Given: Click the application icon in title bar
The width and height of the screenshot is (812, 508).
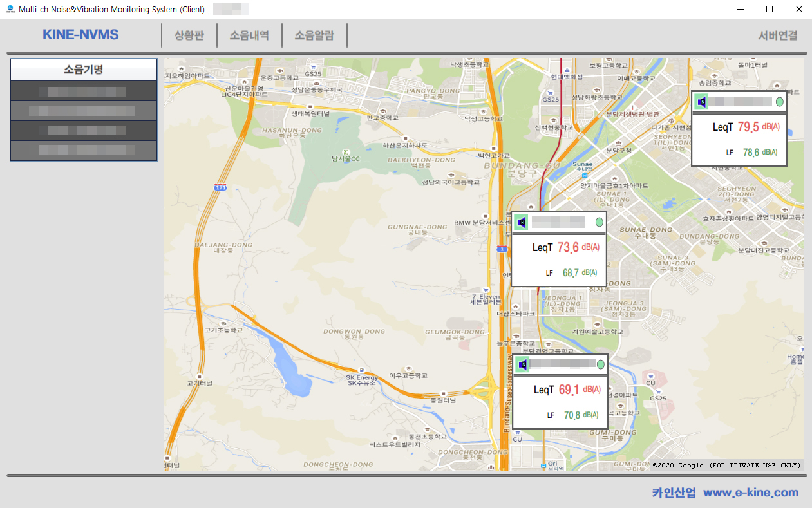Looking at the screenshot, I should pos(10,9).
